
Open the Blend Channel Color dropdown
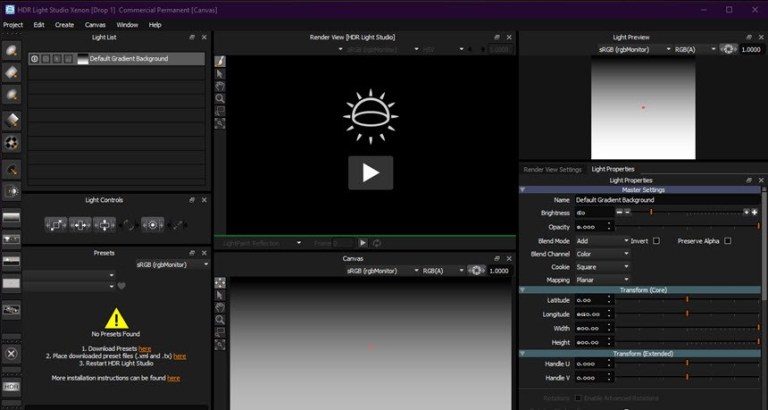pyautogui.click(x=602, y=254)
